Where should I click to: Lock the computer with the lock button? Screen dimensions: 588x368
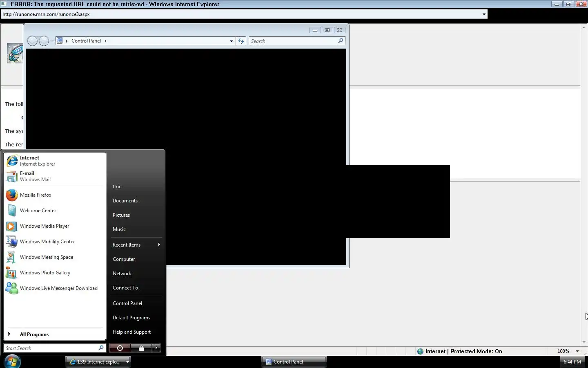point(141,348)
